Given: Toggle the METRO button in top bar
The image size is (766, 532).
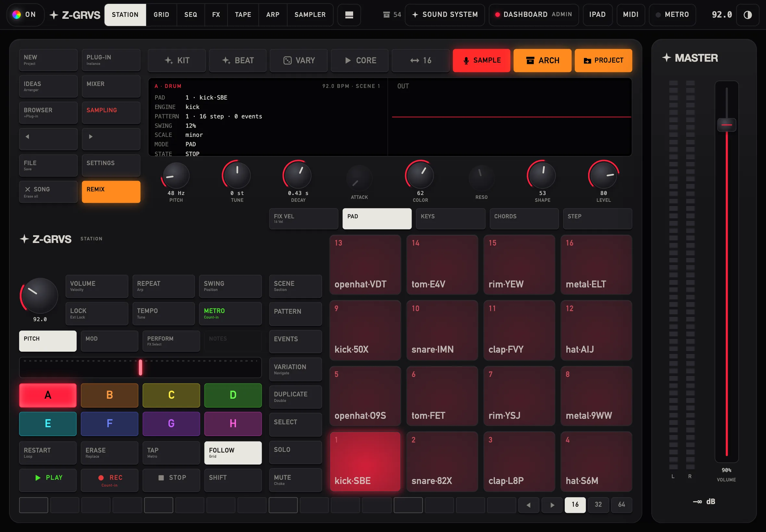Looking at the screenshot, I should (672, 15).
